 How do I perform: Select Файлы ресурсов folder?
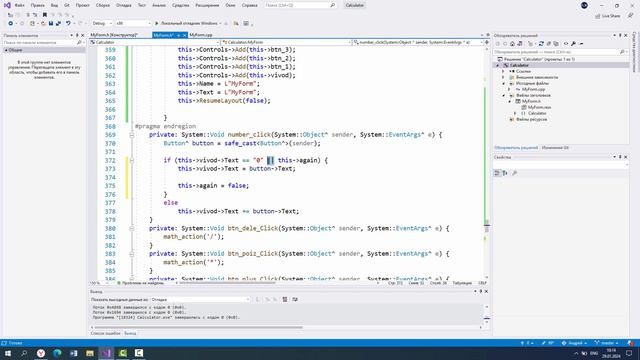[531, 119]
